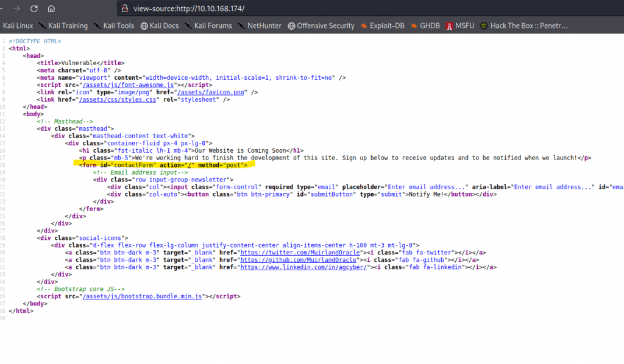Click the insecure connection lock icon

click(x=125, y=9)
